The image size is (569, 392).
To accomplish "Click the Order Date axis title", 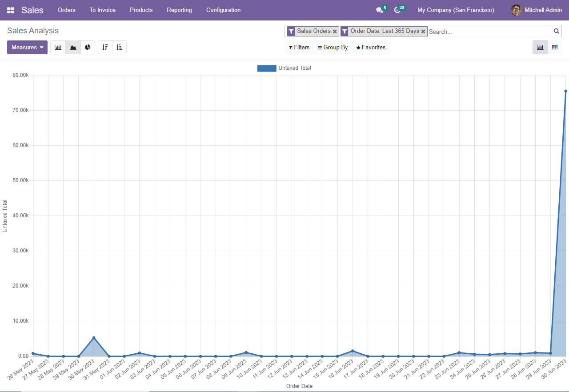I will (x=299, y=386).
